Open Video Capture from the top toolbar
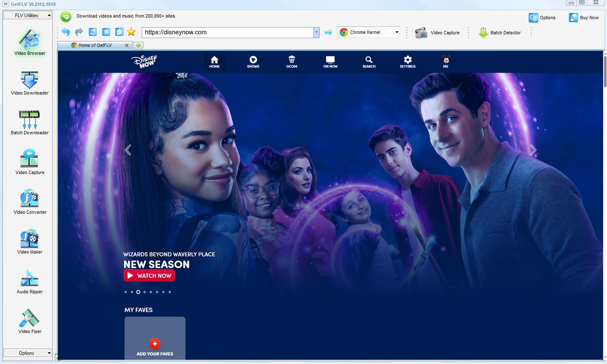The width and height of the screenshot is (607, 364). (437, 33)
